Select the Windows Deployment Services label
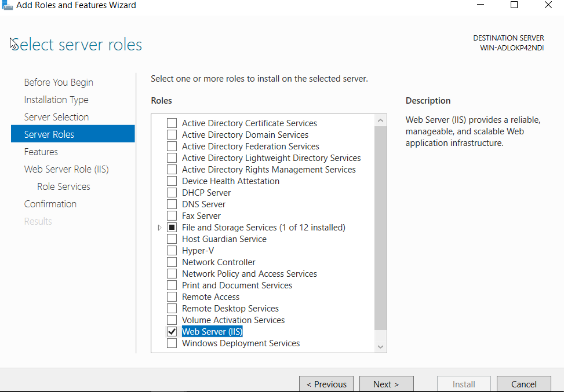 [x=241, y=343]
